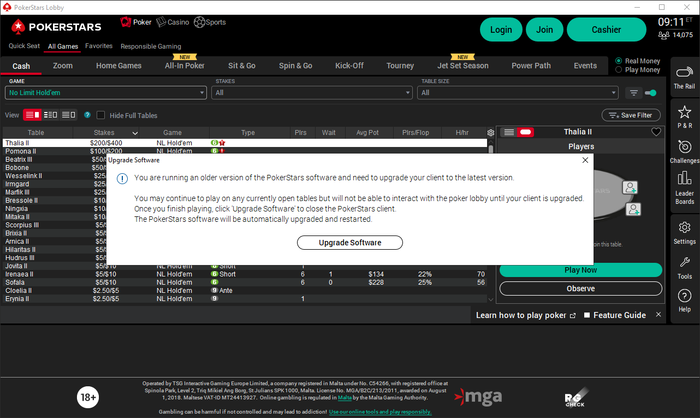Image resolution: width=700 pixels, height=418 pixels.
Task: Open the All-In Poker tab
Action: point(184,66)
